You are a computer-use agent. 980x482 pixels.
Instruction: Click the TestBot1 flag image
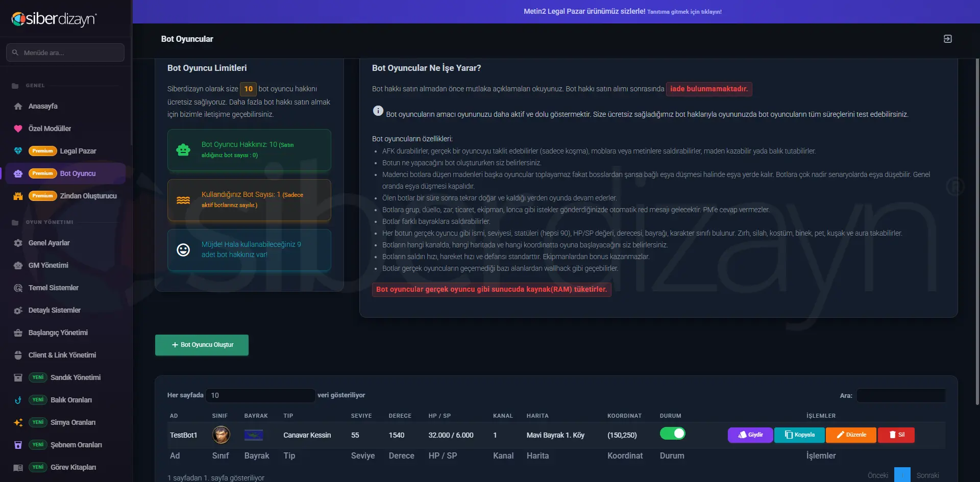[254, 435]
